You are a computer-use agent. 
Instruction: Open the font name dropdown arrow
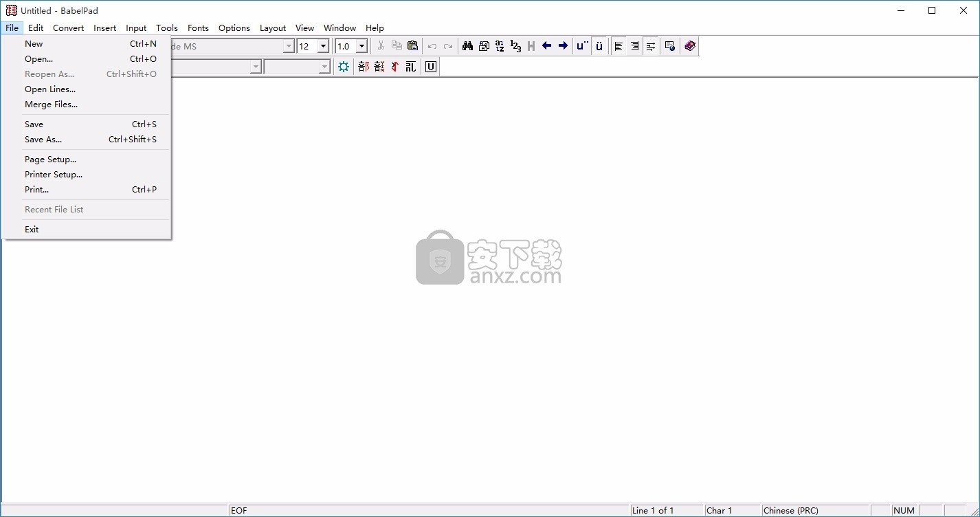tap(289, 46)
